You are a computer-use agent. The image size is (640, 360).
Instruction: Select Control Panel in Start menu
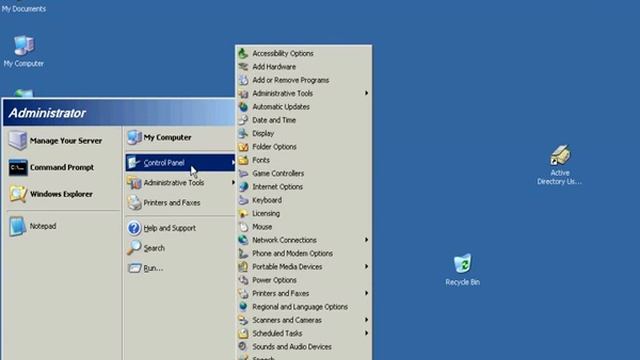click(x=180, y=163)
